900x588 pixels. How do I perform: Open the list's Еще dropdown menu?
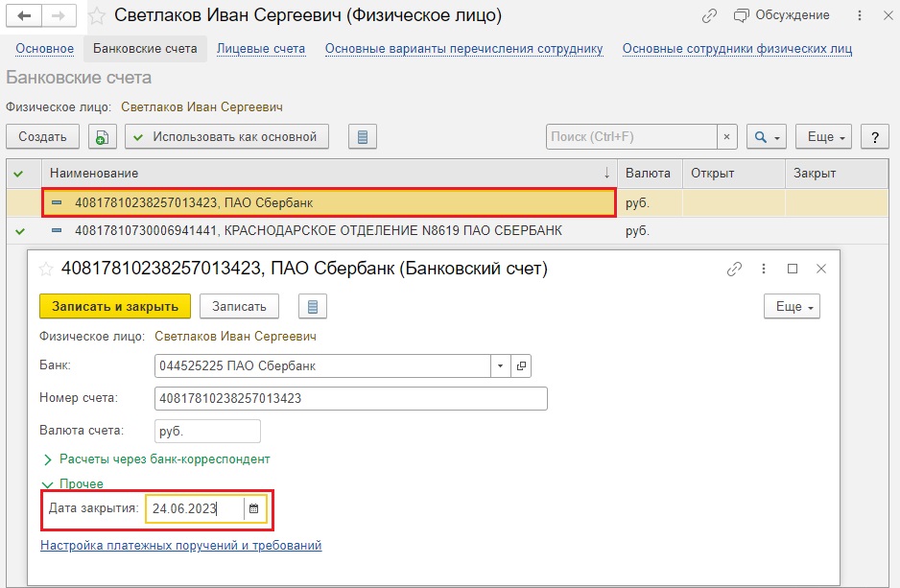823,136
